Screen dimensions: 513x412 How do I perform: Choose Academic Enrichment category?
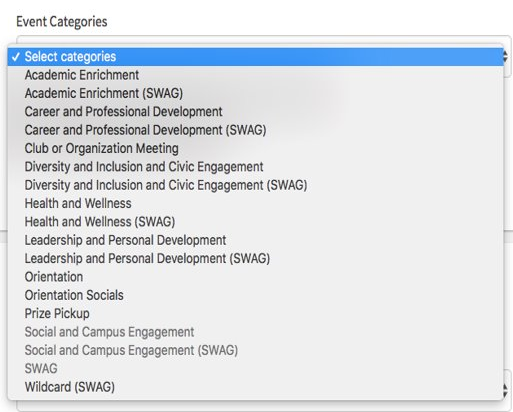tap(255, 75)
